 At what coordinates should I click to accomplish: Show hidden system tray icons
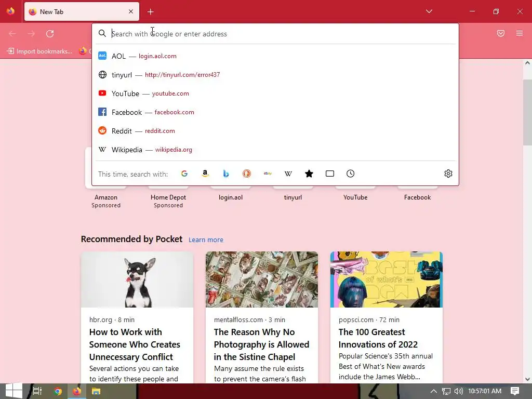433,391
